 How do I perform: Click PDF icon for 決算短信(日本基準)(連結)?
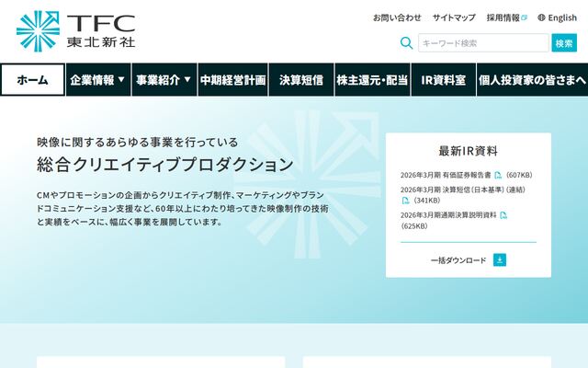click(x=405, y=201)
